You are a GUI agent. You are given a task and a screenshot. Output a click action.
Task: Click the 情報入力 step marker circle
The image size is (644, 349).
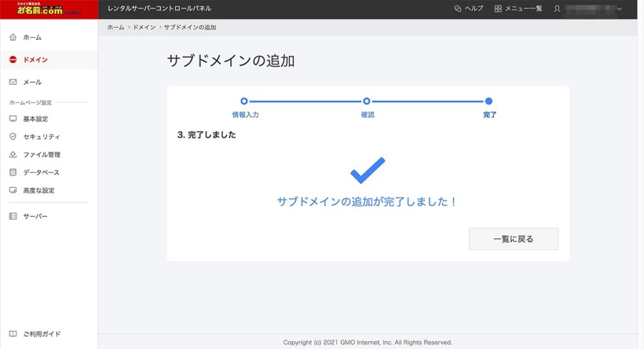(244, 101)
